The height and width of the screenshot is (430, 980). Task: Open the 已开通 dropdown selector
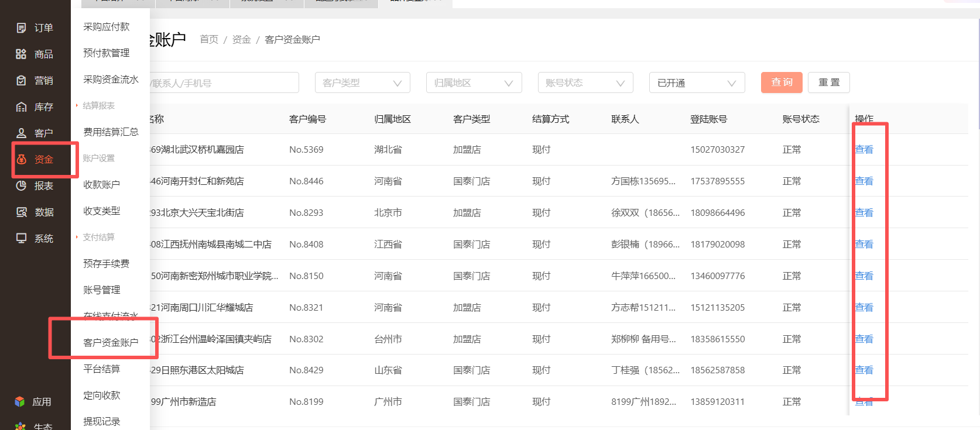tap(697, 82)
